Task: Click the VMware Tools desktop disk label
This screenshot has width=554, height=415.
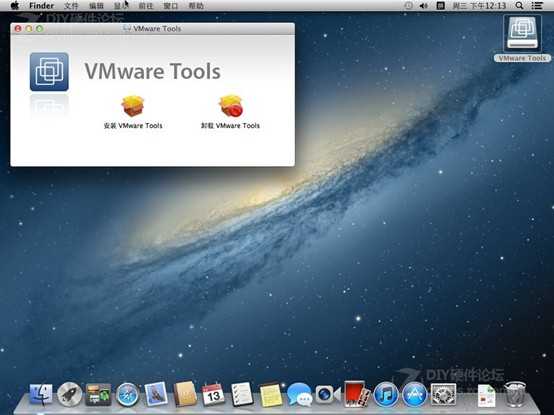Action: pos(522,58)
